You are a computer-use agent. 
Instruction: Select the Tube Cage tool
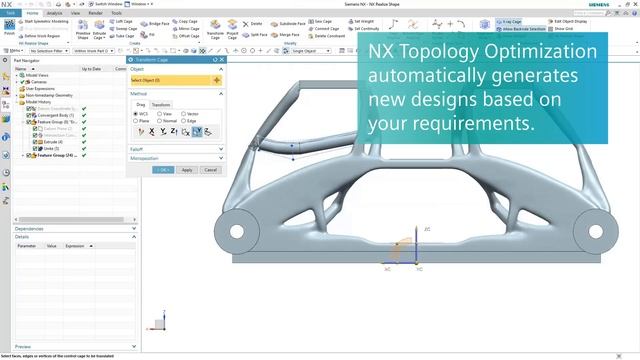point(122,36)
